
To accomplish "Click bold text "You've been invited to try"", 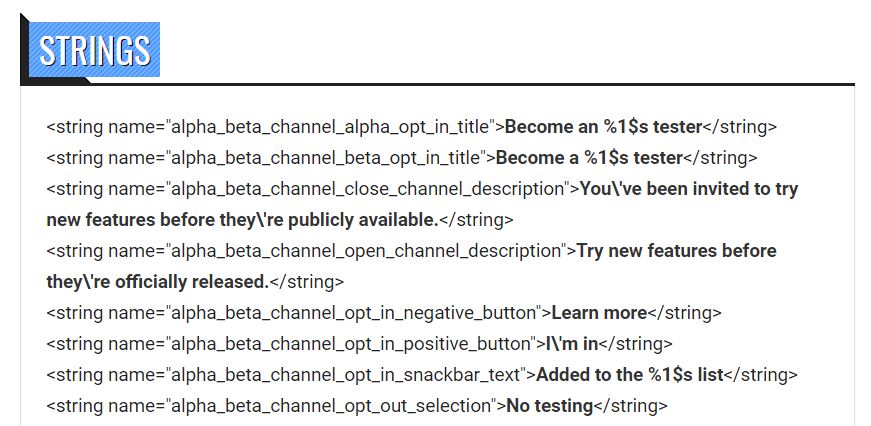I will [x=689, y=189].
